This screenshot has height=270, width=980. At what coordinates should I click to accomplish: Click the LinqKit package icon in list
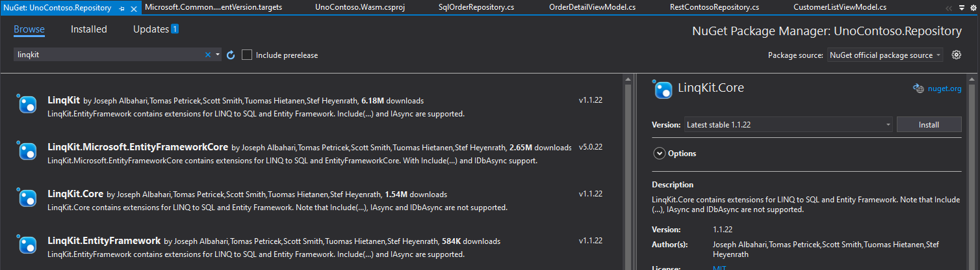(27, 104)
